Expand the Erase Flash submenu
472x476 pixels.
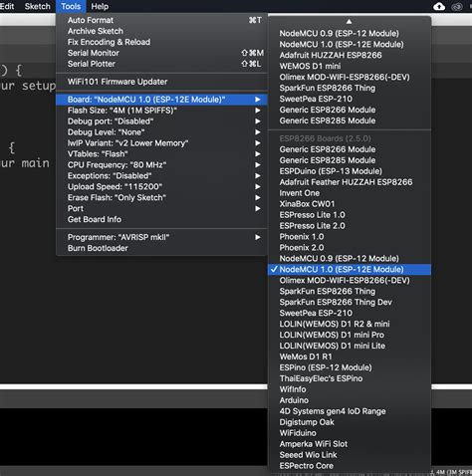(161, 197)
